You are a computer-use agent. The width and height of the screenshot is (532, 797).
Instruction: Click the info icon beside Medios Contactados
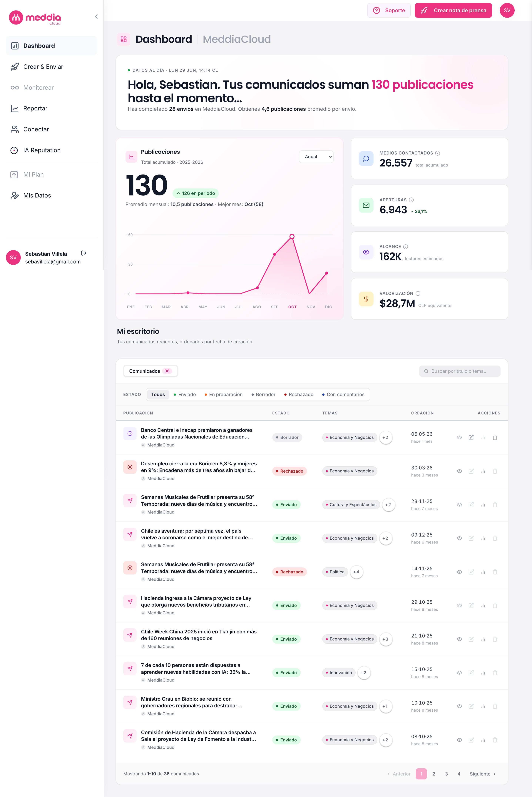(438, 153)
